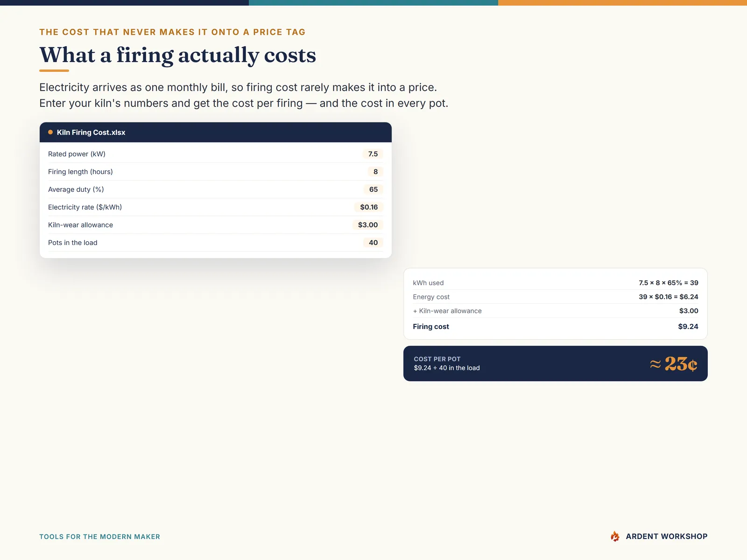Viewport: 747px width, 560px height.
Task: Click the 39 × $0.16 = $6.24 calculation
Action: pos(669,297)
